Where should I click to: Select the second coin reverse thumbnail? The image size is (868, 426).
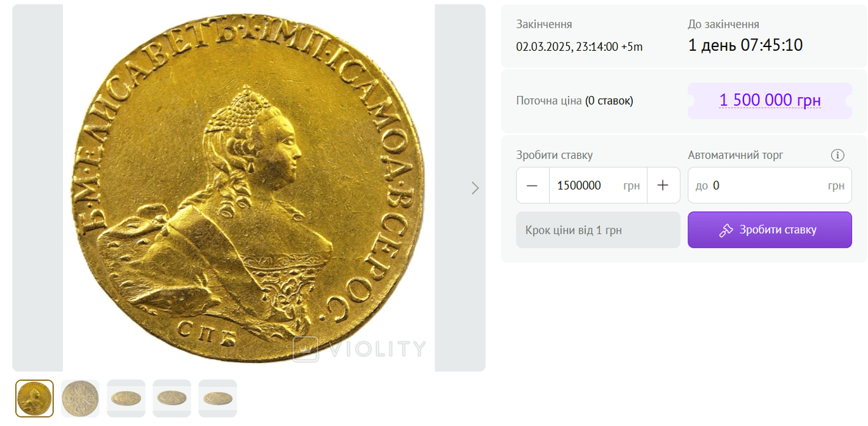click(80, 399)
